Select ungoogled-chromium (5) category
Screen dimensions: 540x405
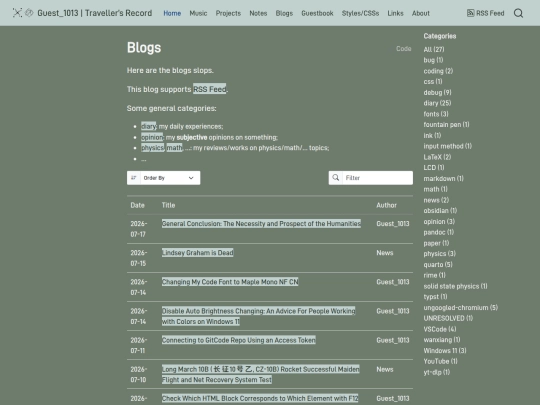point(461,308)
